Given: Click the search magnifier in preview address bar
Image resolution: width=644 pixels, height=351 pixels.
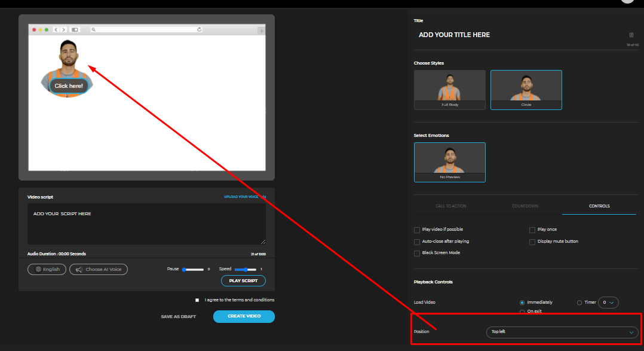Looking at the screenshot, I should (x=94, y=29).
